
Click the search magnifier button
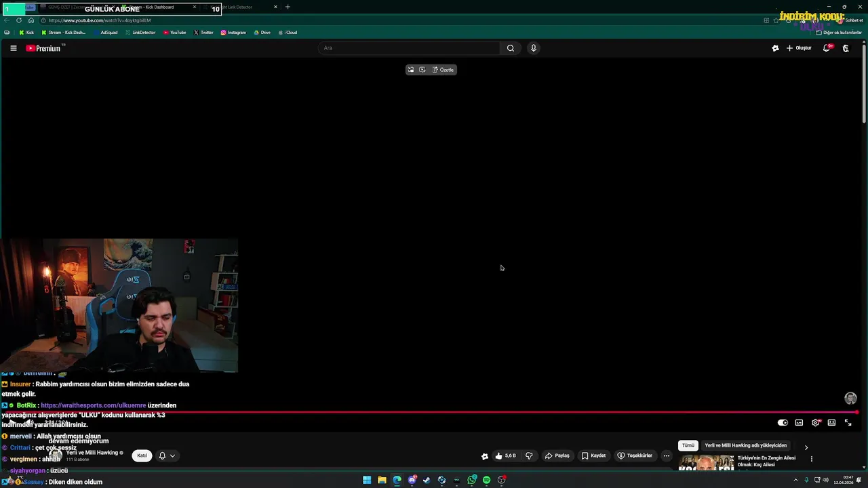pyautogui.click(x=511, y=48)
